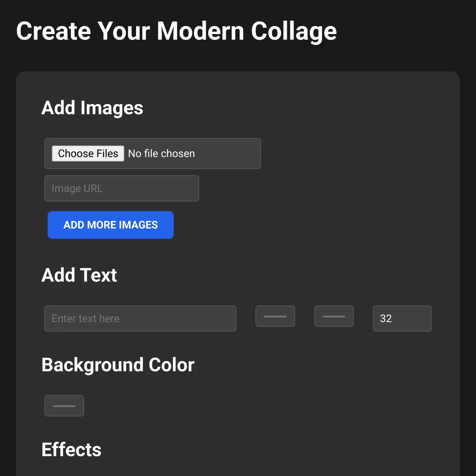This screenshot has width=476, height=476.
Task: Focus the Image URL input field
Action: point(122,188)
